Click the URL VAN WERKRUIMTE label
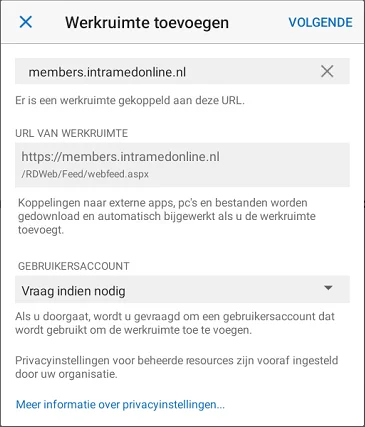Screen dimensions: 365x427 pyautogui.click(x=72, y=133)
